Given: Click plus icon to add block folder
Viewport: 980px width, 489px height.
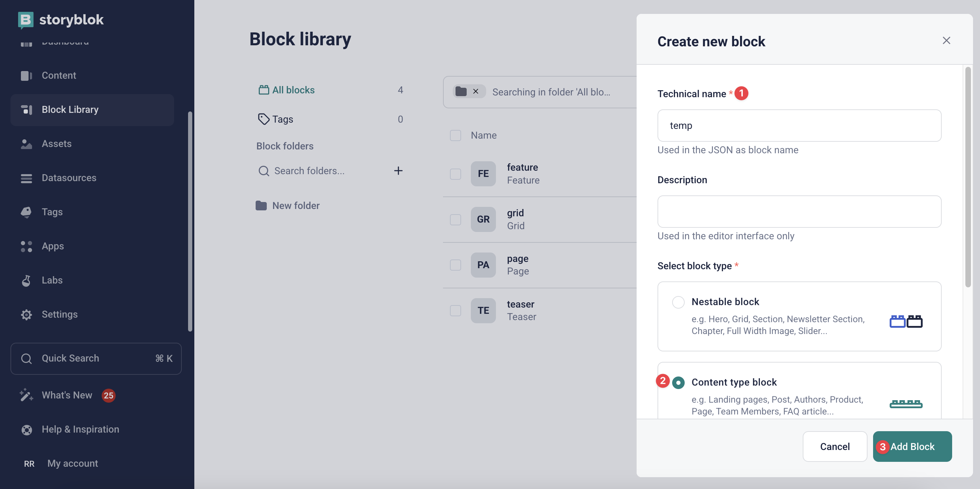Looking at the screenshot, I should [398, 170].
